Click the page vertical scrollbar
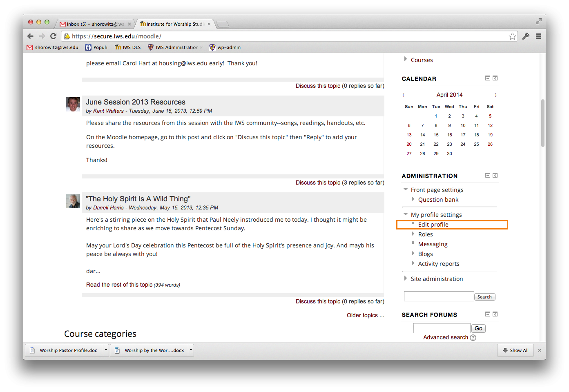The height and width of the screenshot is (392, 569). tap(542, 123)
